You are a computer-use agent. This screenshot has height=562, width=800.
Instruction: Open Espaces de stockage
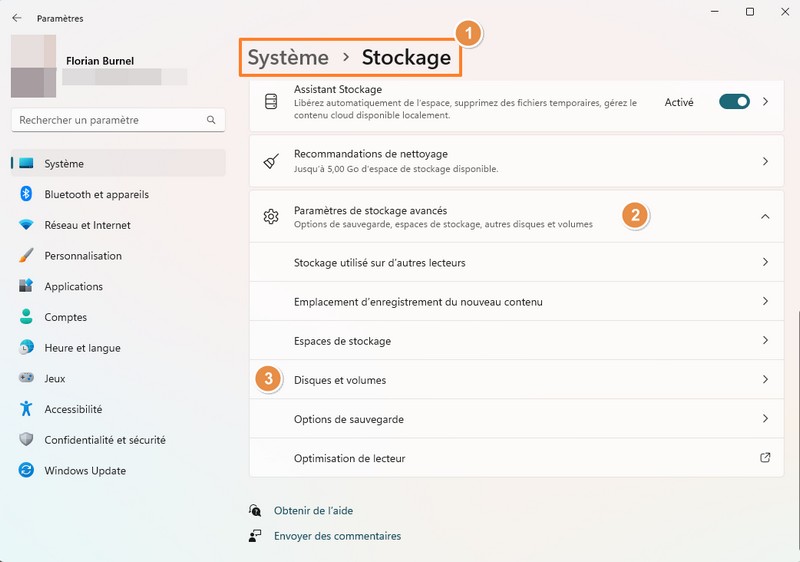pyautogui.click(x=342, y=341)
